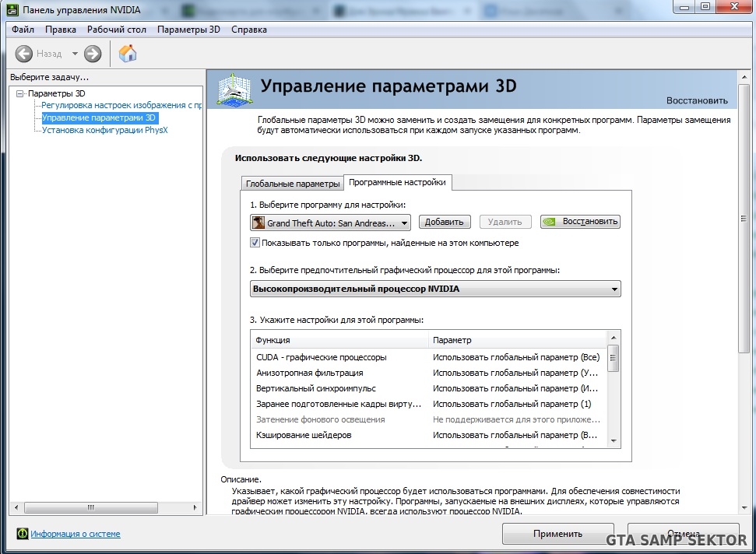Click task tree scroll left arrow

pos(16,507)
